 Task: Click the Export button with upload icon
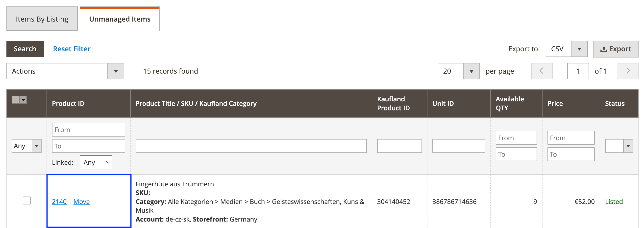pos(615,49)
